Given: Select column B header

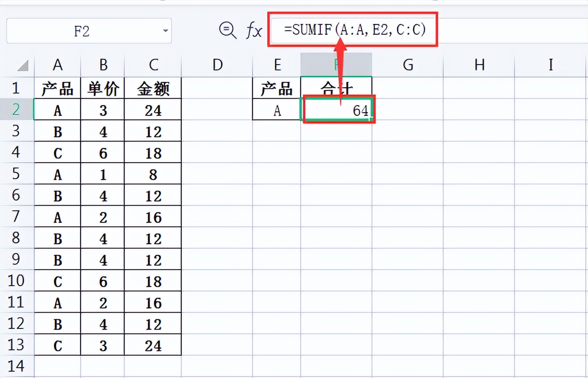Looking at the screenshot, I should click(103, 65).
